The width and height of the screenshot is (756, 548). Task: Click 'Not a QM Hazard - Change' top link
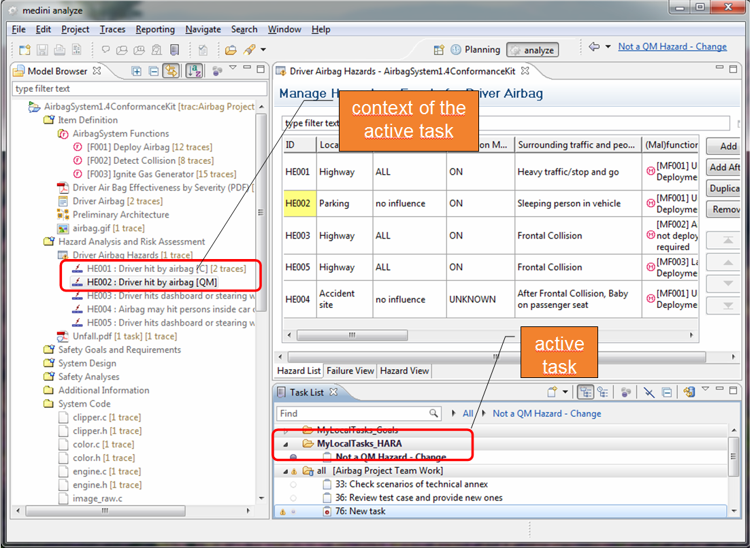[x=672, y=47]
